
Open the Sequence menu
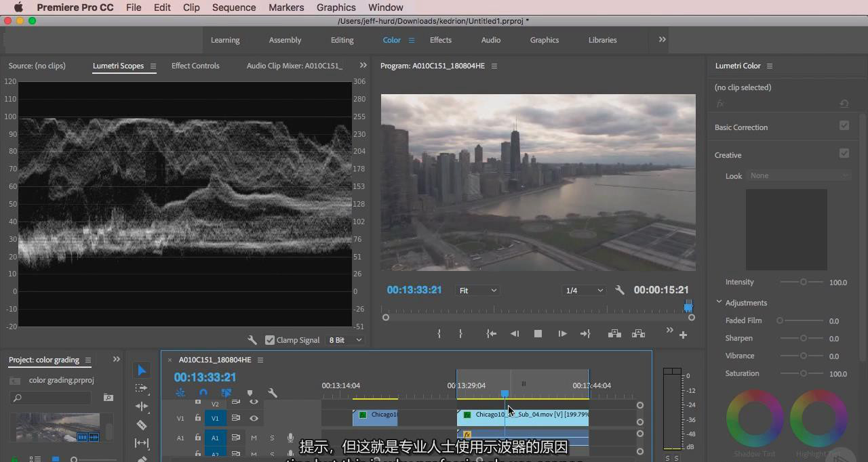click(234, 7)
